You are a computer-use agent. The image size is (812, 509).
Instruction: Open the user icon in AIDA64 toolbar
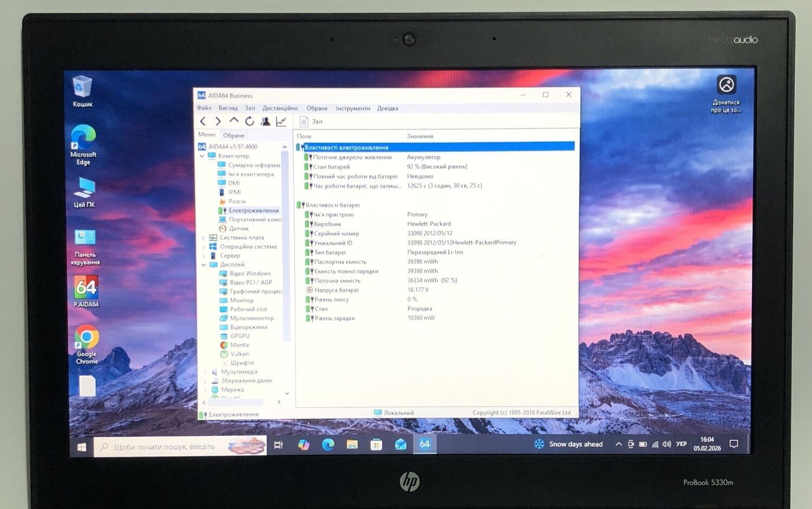(x=265, y=121)
